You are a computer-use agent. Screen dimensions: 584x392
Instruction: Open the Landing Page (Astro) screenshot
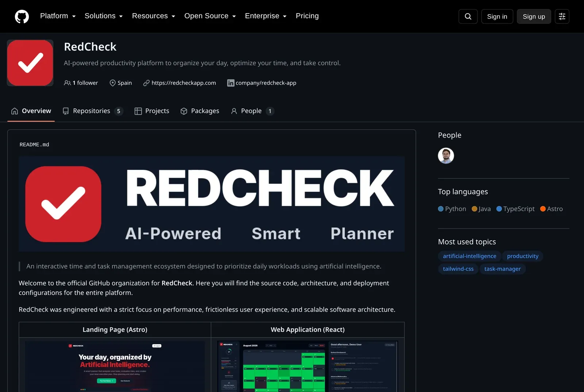pos(115,366)
